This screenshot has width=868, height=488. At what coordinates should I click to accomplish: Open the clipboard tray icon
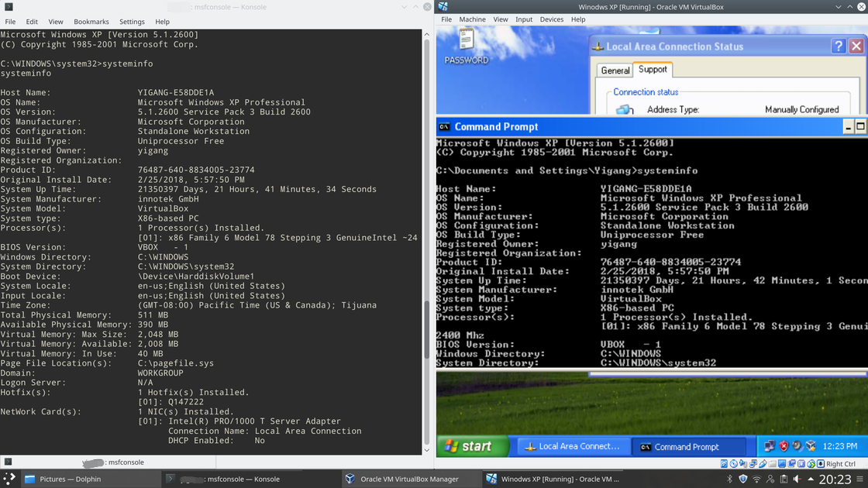point(784,479)
